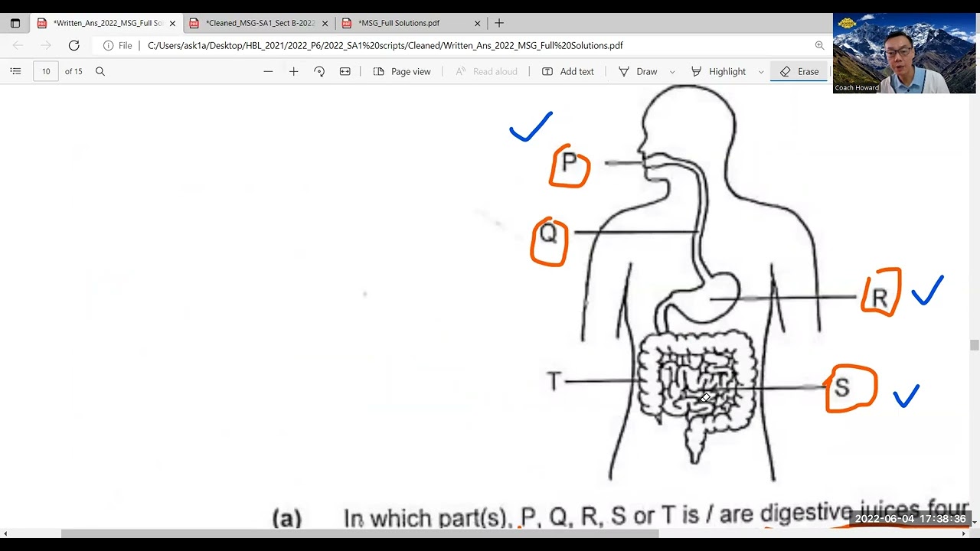Go back with the back arrow
This screenshot has width=980, height=551.
click(18, 45)
